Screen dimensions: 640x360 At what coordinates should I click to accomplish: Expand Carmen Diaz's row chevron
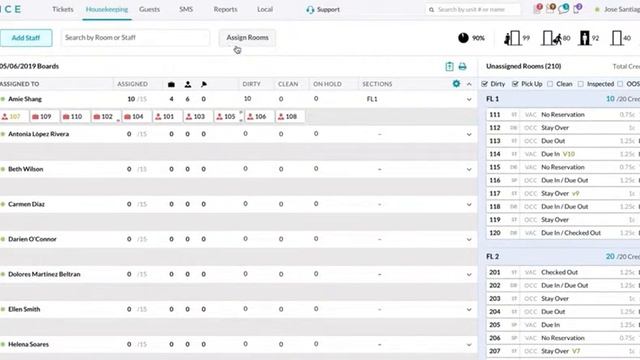click(x=469, y=204)
